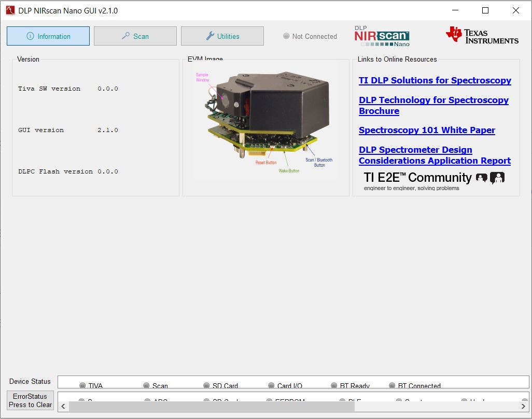The image size is (532, 419).
Task: Click the Not Connected status indicator
Action: [310, 36]
